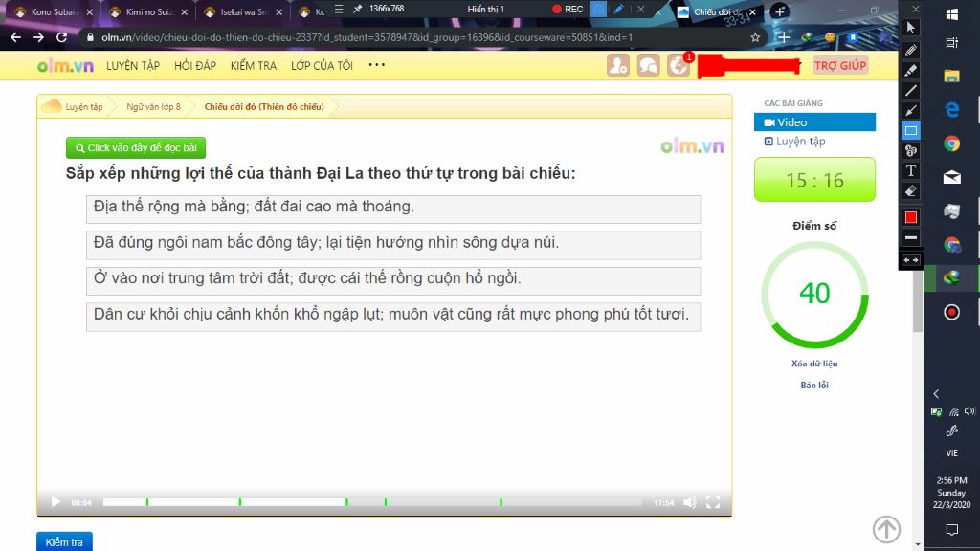Screen dimensions: 980x551
Task: Mute the video with the speaker icon
Action: click(x=690, y=502)
